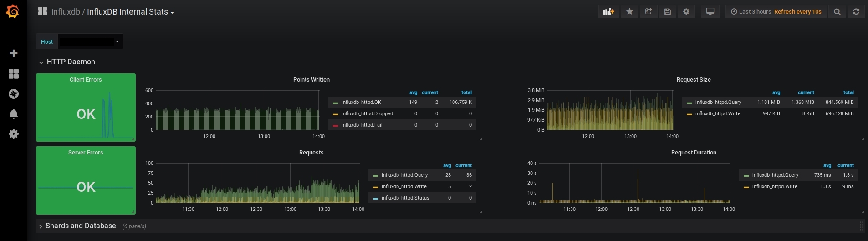This screenshot has width=868, height=241.
Task: Open Requests panel title menu
Action: coord(311,152)
